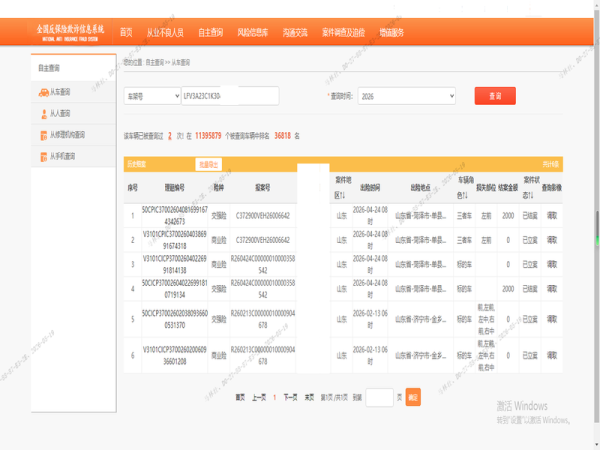The width and height of the screenshot is (600, 450).
Task: Click 已结案 status in row 4
Action: pos(530,289)
